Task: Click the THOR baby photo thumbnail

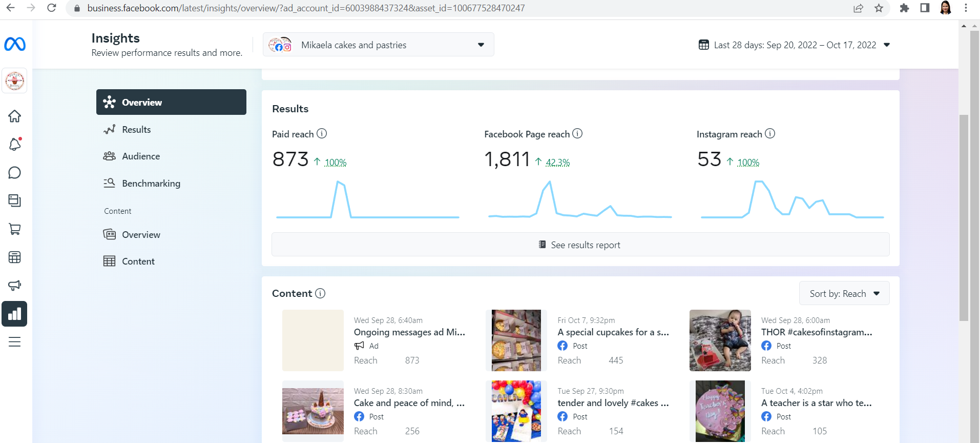Action: [720, 340]
